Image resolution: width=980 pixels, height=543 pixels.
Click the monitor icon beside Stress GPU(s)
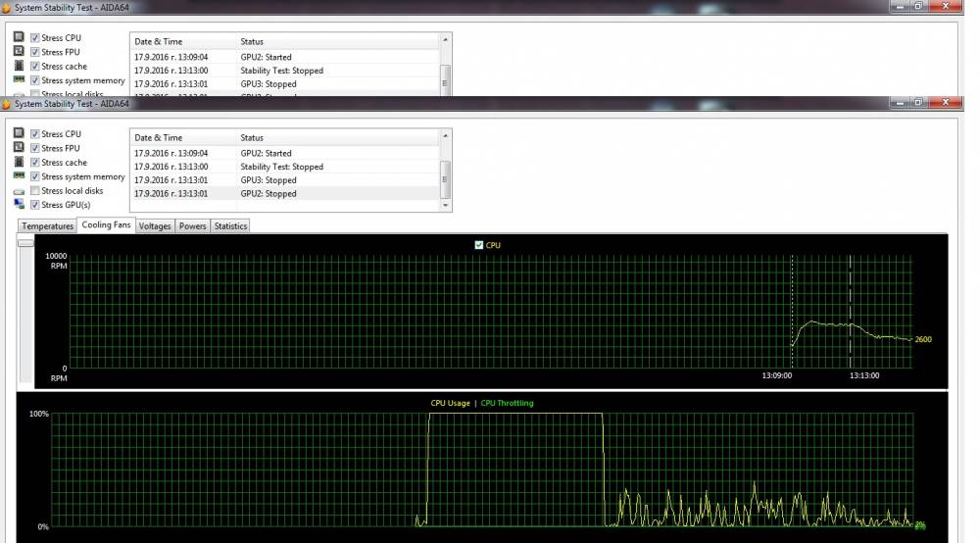point(19,204)
